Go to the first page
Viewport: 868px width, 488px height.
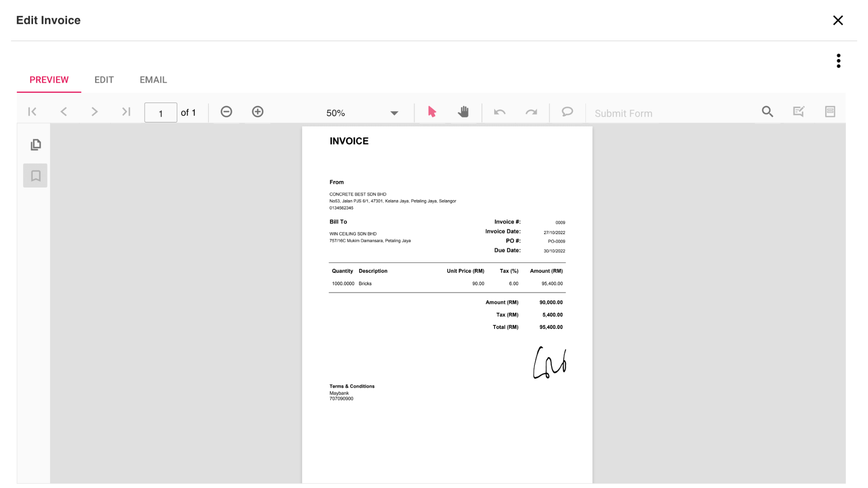[x=32, y=112]
